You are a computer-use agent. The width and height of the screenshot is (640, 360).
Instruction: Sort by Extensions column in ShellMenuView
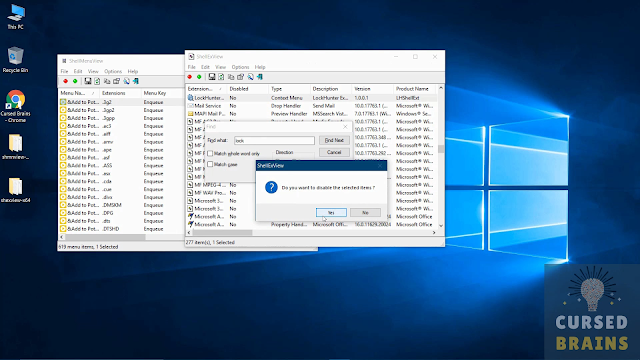click(x=121, y=93)
